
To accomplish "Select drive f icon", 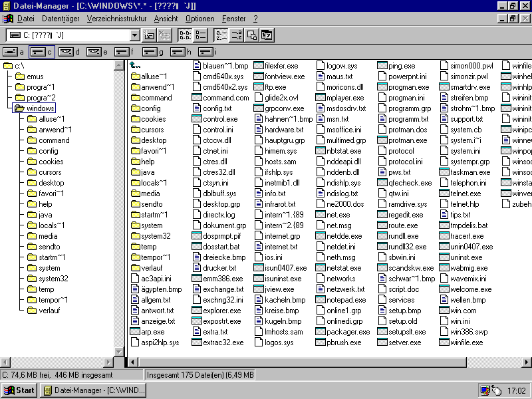I will [122, 52].
